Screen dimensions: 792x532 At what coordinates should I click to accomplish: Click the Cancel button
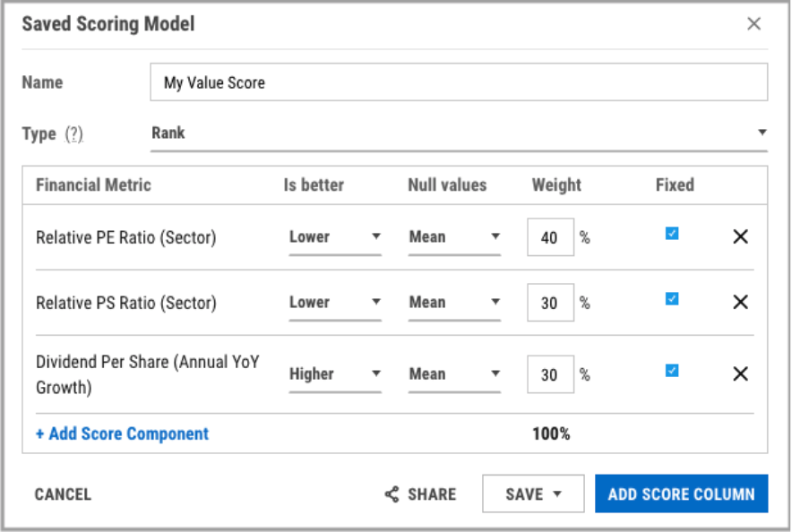(63, 494)
